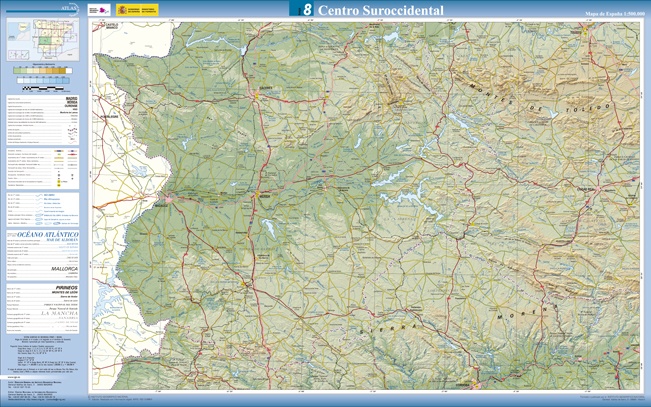Click the sheet number 8 badge

[x=306, y=9]
